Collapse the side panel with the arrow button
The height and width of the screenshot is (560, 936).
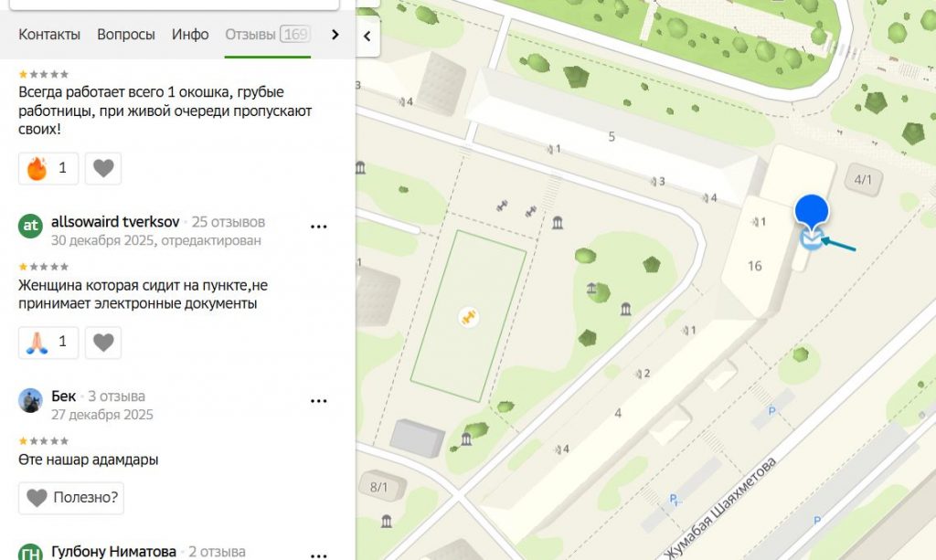pyautogui.click(x=367, y=37)
